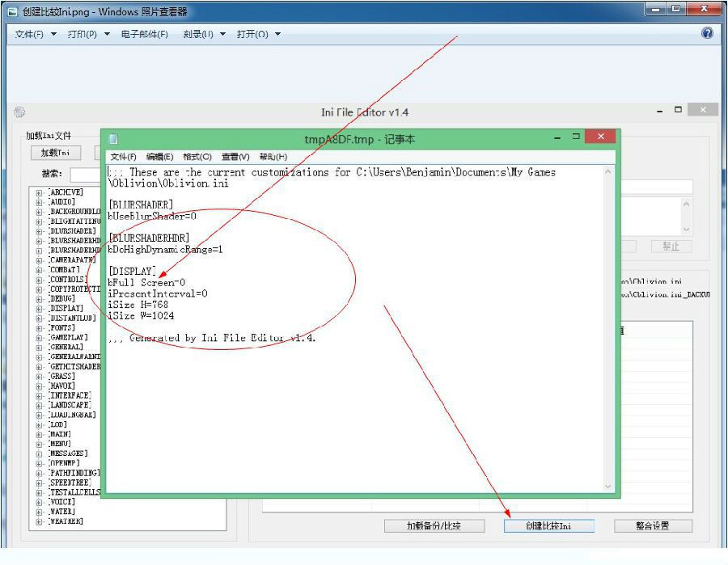
Task: Select the [WEATHER] tree item
Action: tap(66, 521)
